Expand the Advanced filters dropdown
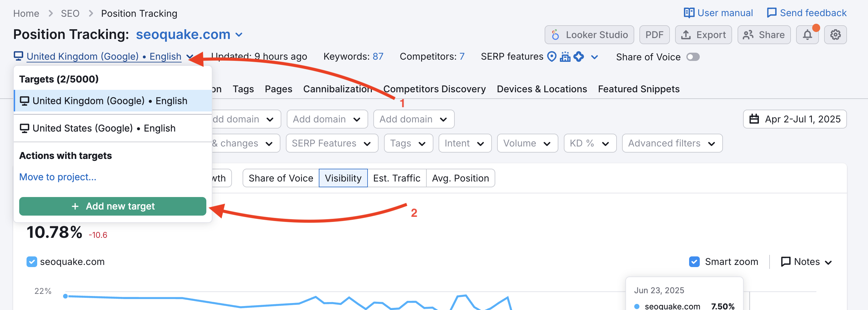Screen dimensions: 868x310 (672, 143)
